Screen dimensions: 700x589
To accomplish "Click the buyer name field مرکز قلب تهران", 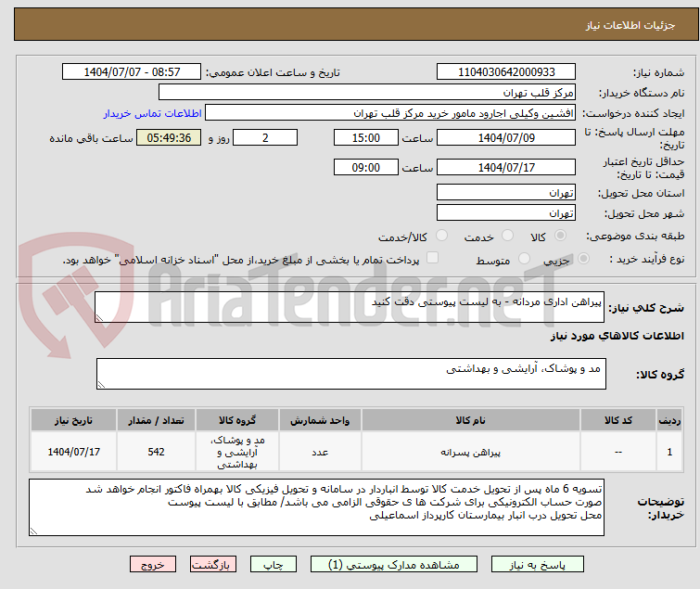I will (367, 93).
